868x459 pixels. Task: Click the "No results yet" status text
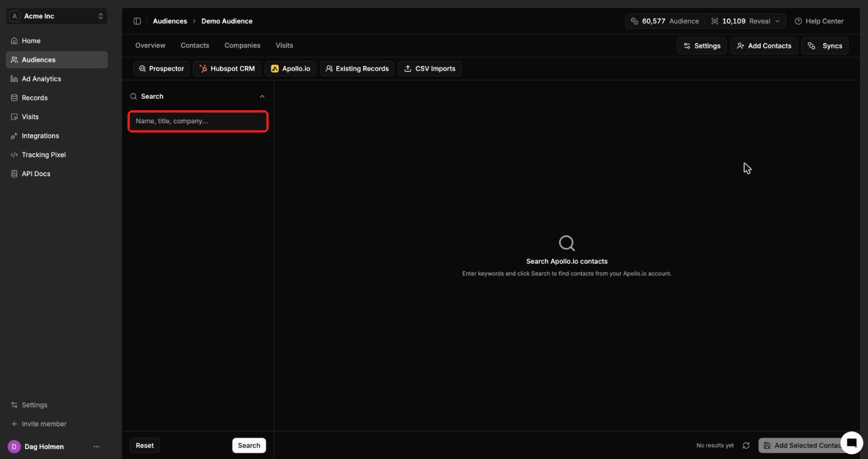(715, 445)
